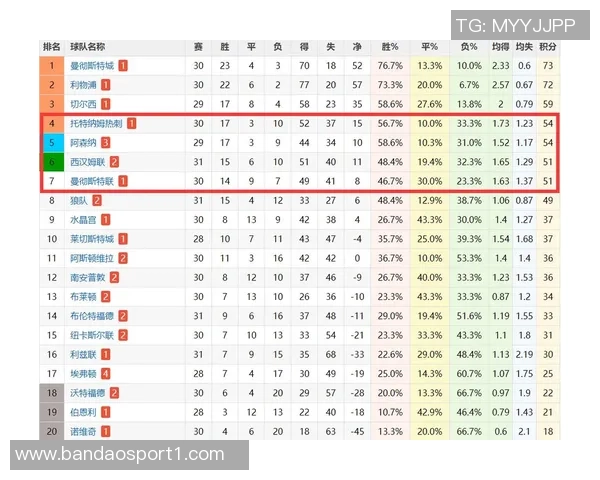Click the www.bandaosport1.com watermark

click(x=121, y=455)
